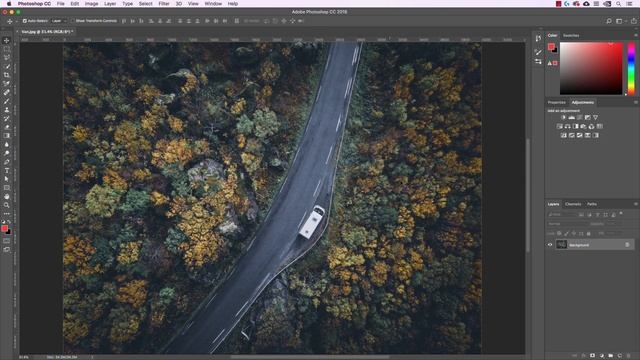The height and width of the screenshot is (360, 640).
Task: Open the Adjustments panel options menu
Action: [635, 102]
